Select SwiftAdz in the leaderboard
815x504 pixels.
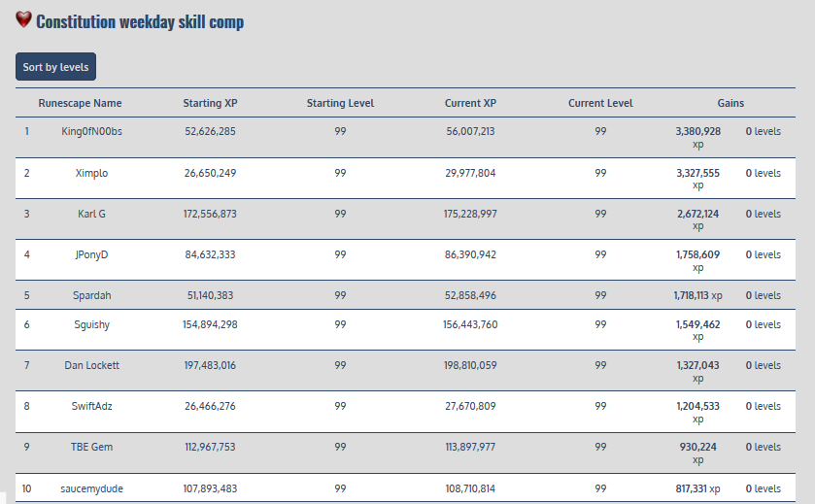pyautogui.click(x=92, y=406)
